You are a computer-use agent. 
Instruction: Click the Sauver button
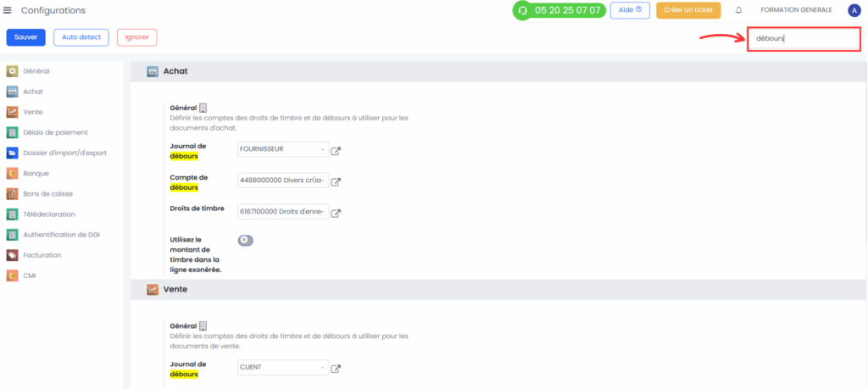coord(26,37)
